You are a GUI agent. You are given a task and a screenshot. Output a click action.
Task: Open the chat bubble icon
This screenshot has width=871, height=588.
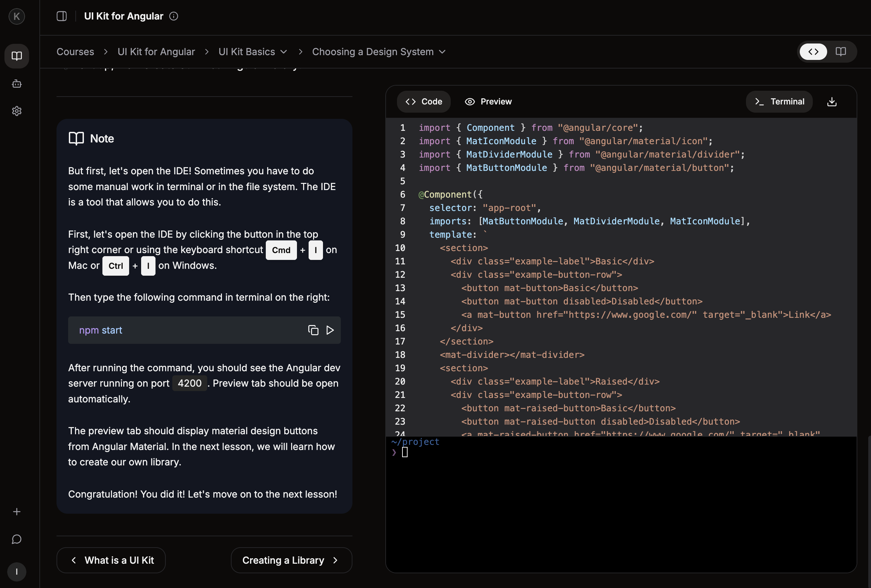(17, 539)
